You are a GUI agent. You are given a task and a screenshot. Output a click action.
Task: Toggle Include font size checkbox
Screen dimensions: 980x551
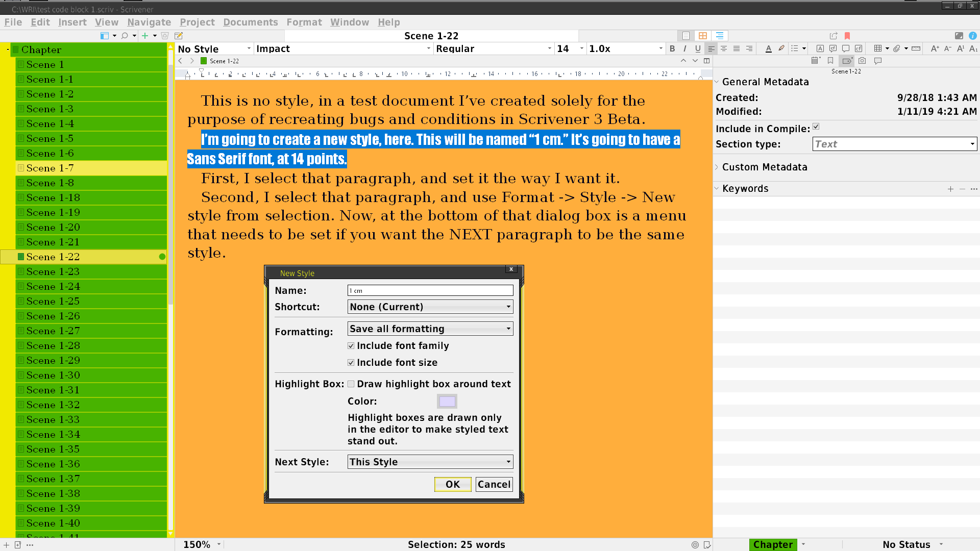[x=351, y=363]
